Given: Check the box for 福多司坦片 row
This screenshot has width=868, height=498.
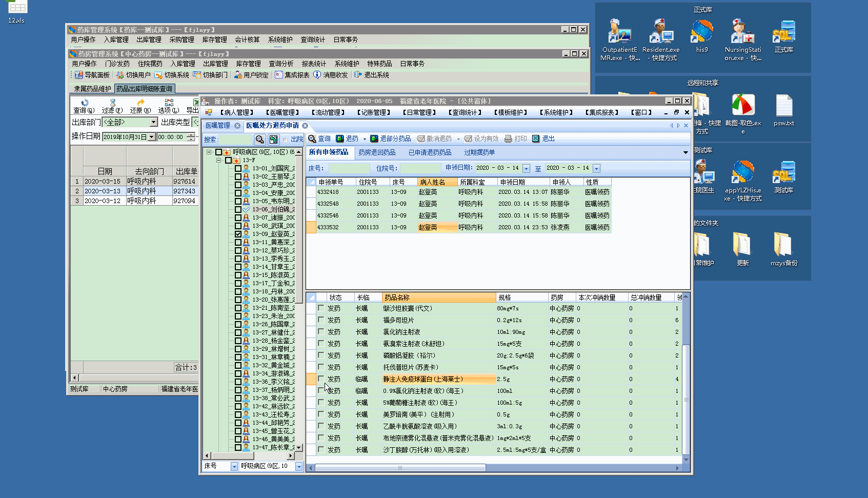Looking at the screenshot, I should click(321, 320).
